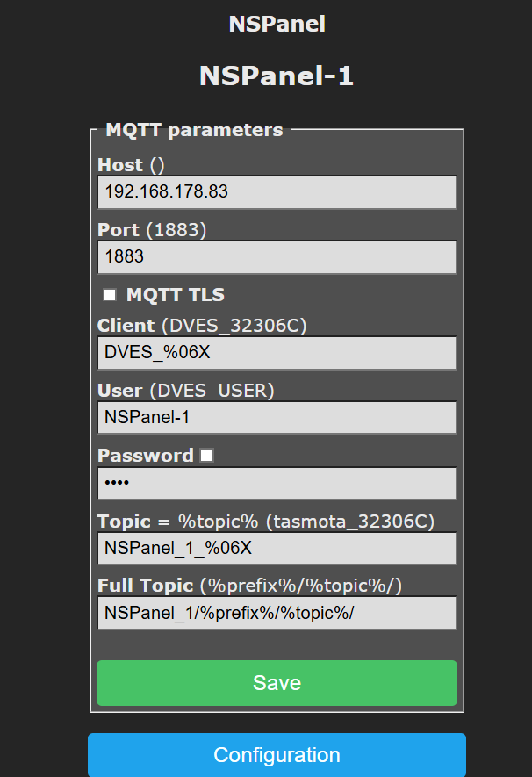Select the Client field with DVES_%06X

[277, 353]
